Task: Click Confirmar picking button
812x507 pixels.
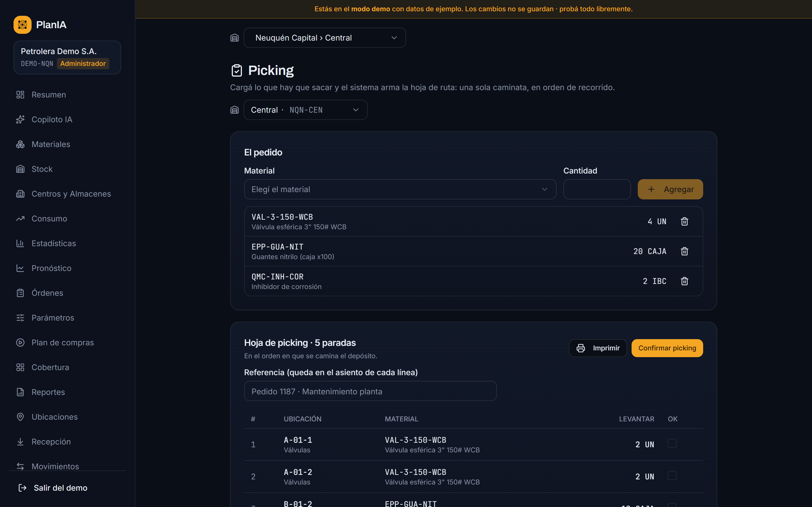Action: pos(667,348)
